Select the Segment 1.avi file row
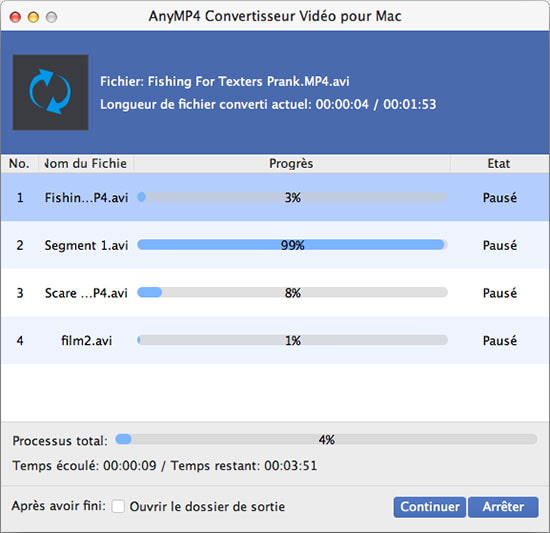 point(275,245)
